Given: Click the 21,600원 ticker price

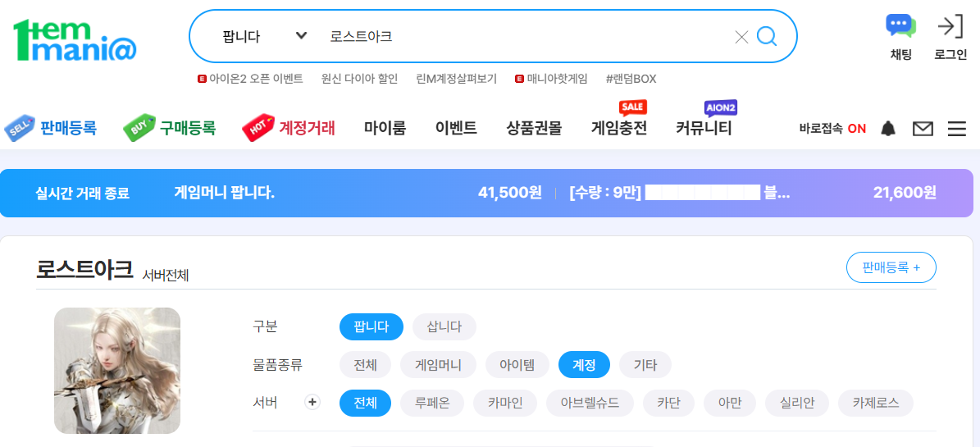Looking at the screenshot, I should click(x=905, y=193).
